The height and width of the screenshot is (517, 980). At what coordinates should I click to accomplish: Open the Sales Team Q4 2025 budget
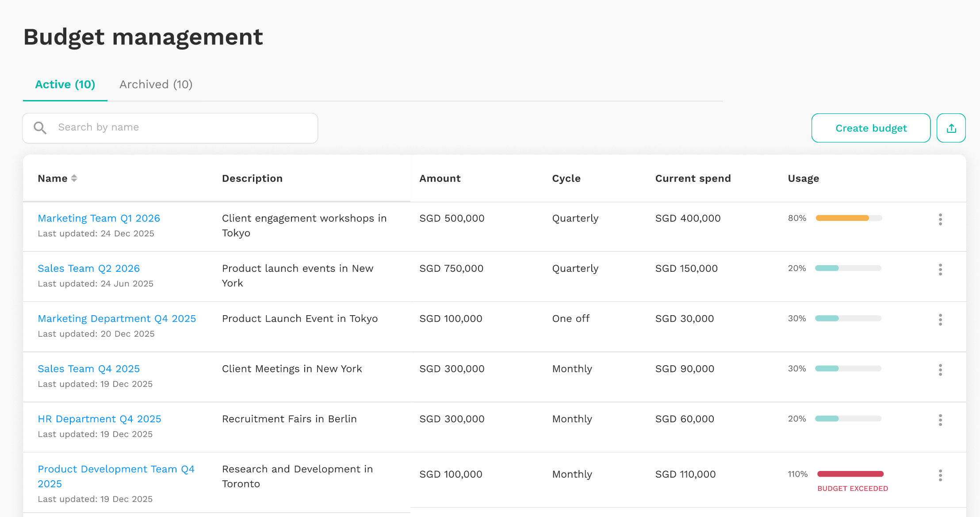(89, 369)
